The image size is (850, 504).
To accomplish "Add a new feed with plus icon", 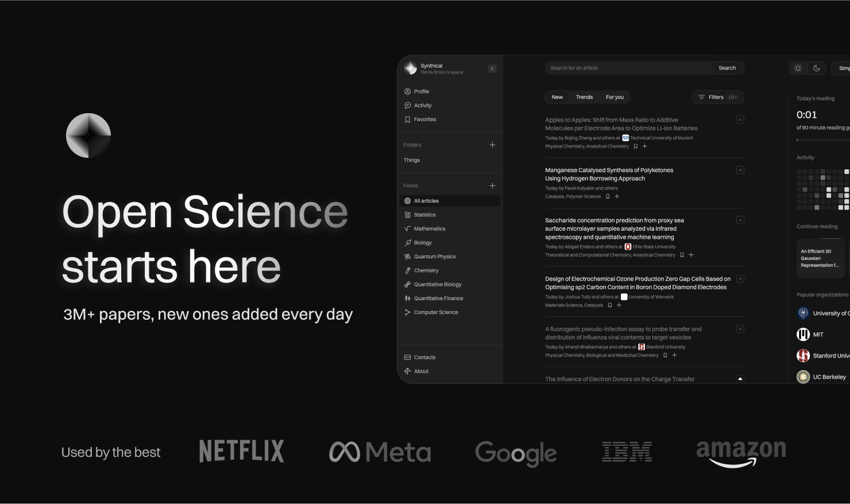I will point(492,185).
